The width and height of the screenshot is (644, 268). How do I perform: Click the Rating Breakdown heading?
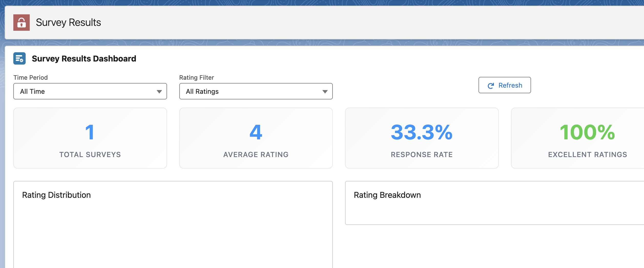(x=387, y=195)
